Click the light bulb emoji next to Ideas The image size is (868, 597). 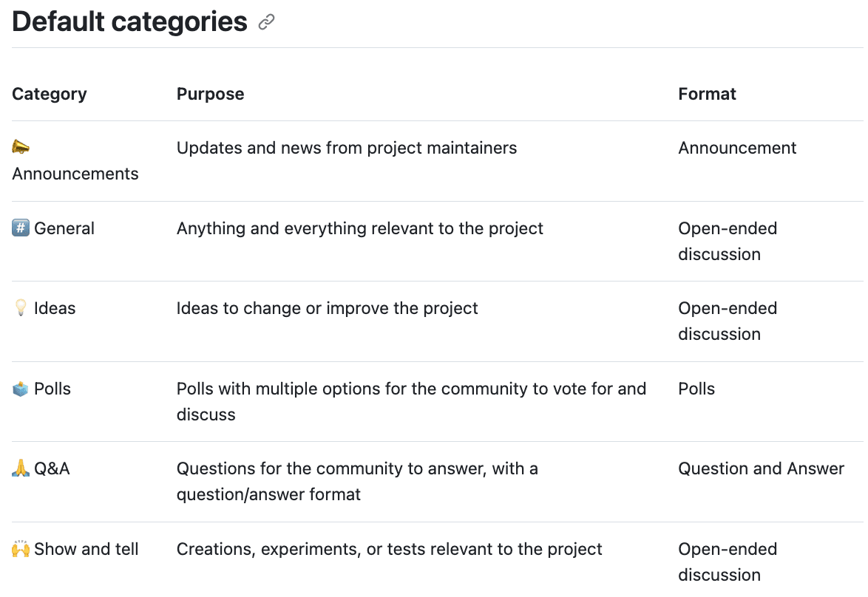[x=21, y=308]
